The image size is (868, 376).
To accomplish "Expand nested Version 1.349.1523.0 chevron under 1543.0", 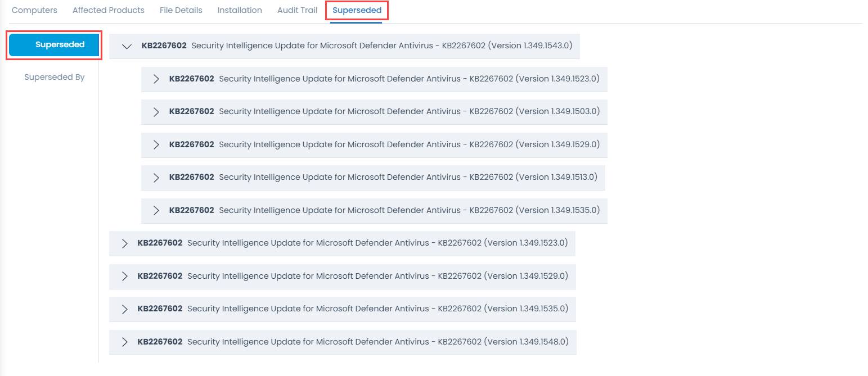I will coord(156,79).
